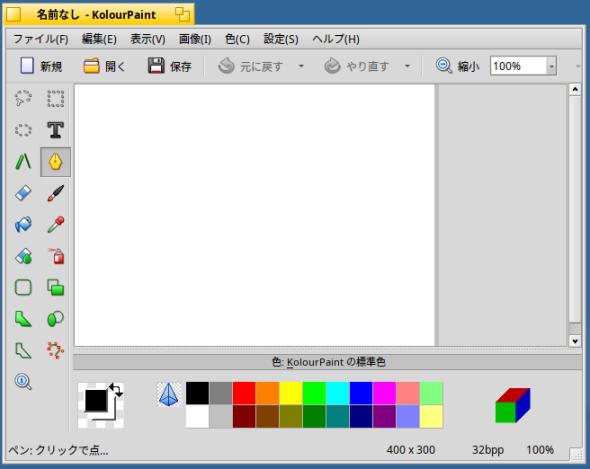
Task: Pick the Color Picker eyedropper tool
Action: point(55,225)
